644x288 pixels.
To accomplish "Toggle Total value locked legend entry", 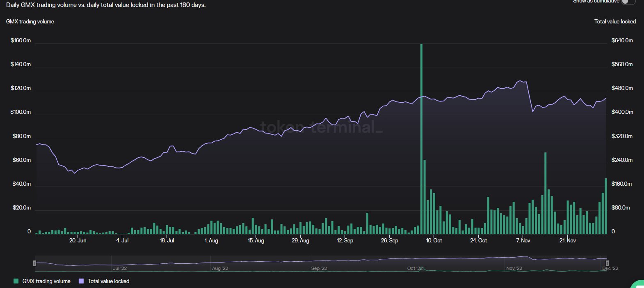I will [104, 281].
